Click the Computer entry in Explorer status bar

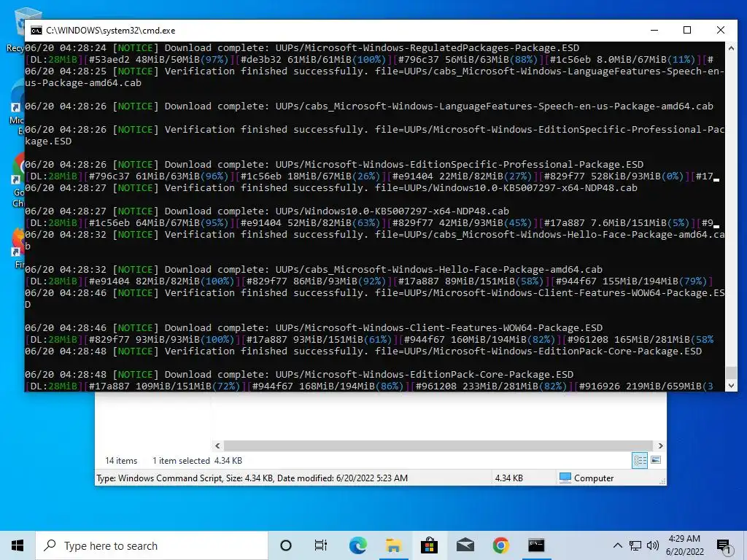[587, 478]
